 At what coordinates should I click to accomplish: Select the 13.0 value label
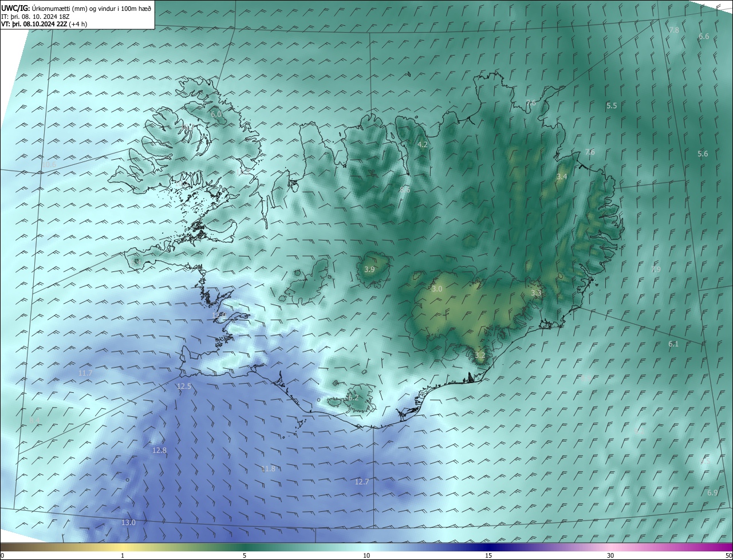pyautogui.click(x=128, y=522)
